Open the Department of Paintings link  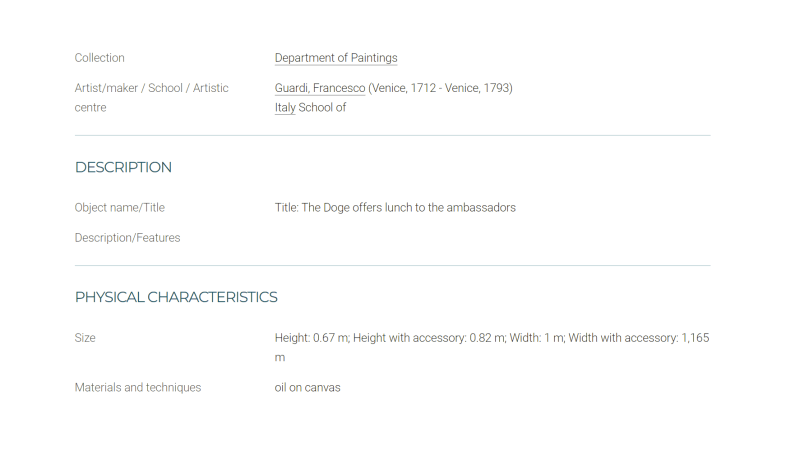(x=336, y=58)
